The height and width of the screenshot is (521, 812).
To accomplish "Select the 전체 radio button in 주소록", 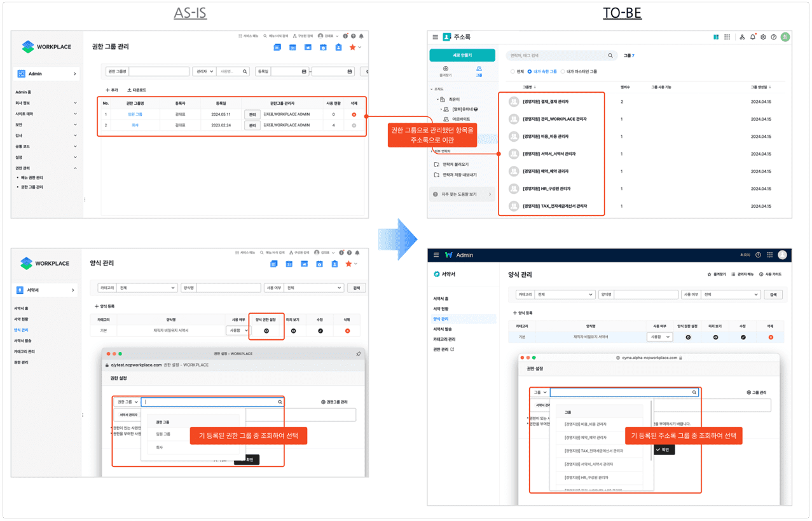I will (513, 72).
